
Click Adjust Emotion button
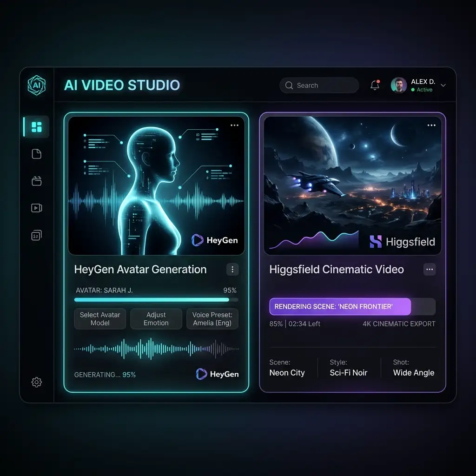point(156,319)
